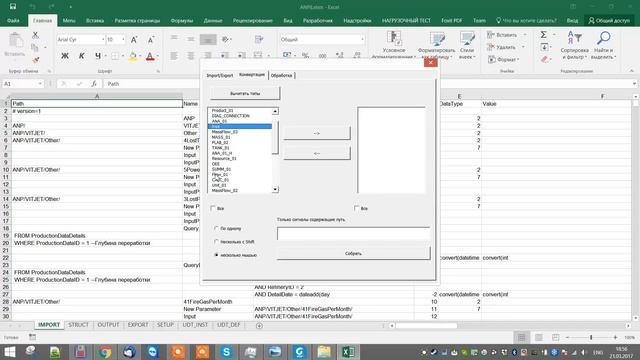The width and height of the screenshot is (640, 360).
Task: Click the Align Left icon
Action: (174, 56)
